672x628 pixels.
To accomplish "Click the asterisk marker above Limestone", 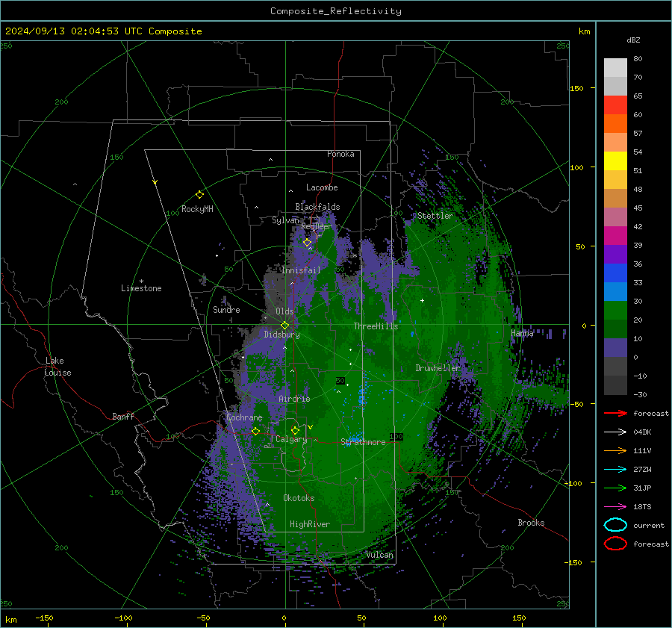I will [141, 282].
